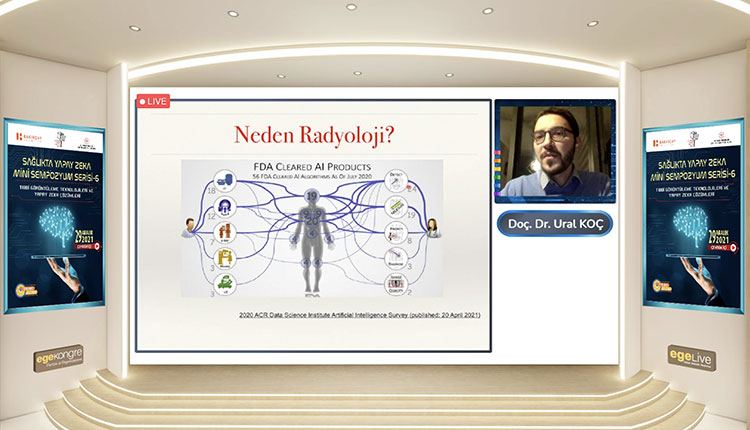This screenshot has height=430, width=750.
Task: Click the Neden Radyoloji? slide title
Action: [311, 135]
